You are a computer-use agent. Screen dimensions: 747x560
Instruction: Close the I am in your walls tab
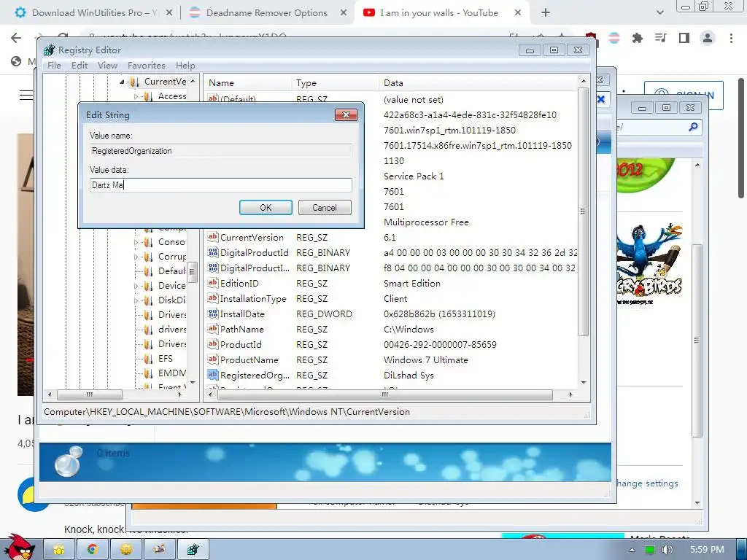point(518,13)
